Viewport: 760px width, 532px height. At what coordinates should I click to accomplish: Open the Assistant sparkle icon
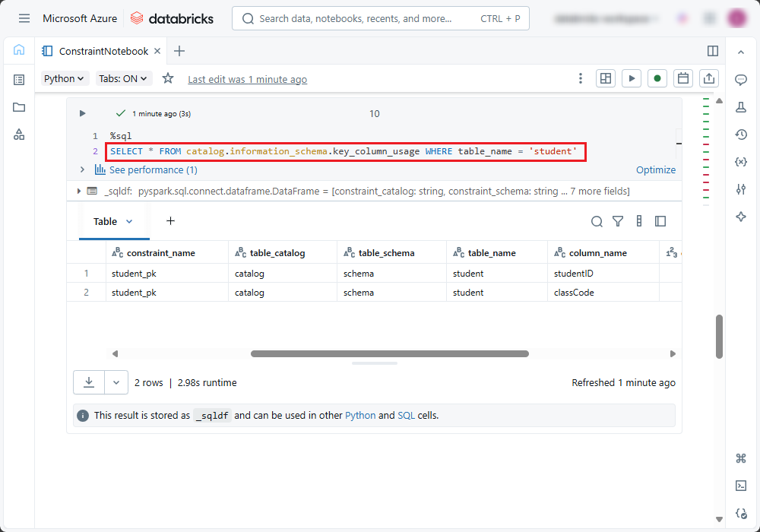(741, 217)
